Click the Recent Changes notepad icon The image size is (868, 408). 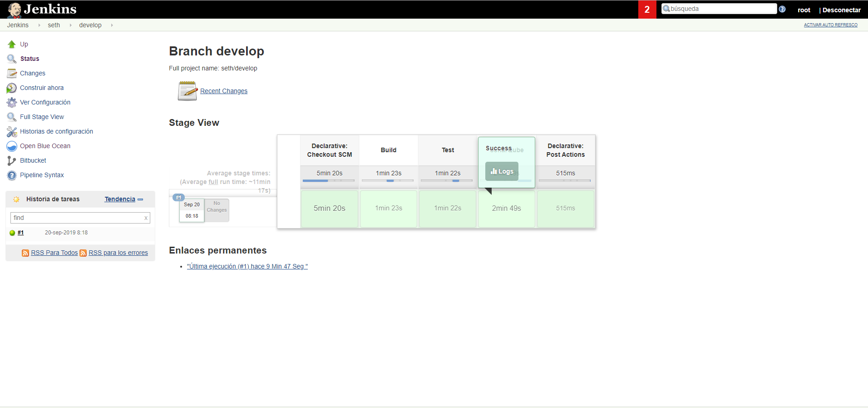coord(187,91)
